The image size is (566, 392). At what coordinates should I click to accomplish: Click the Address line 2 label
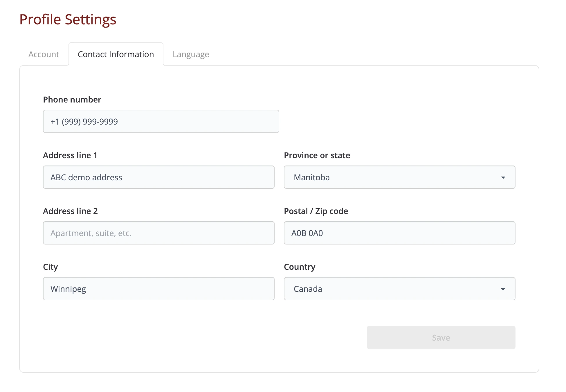[70, 211]
